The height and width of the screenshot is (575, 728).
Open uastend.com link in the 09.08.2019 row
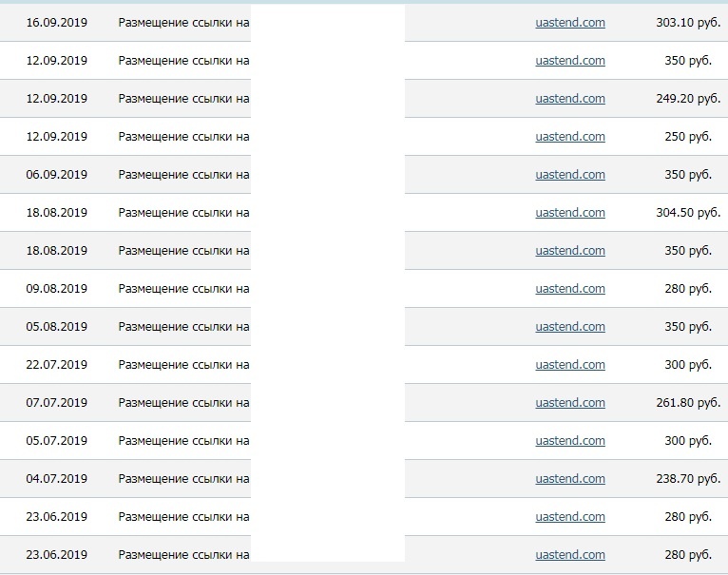click(x=570, y=289)
